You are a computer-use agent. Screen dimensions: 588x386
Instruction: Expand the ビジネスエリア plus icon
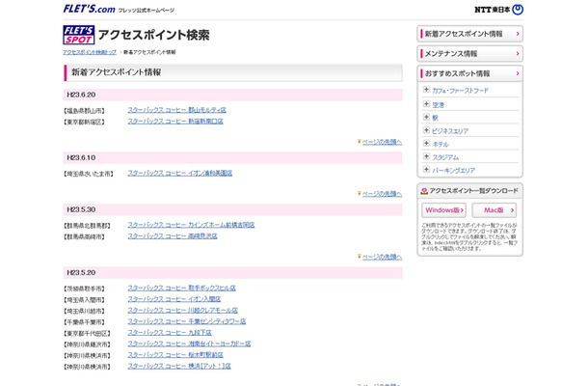point(426,130)
